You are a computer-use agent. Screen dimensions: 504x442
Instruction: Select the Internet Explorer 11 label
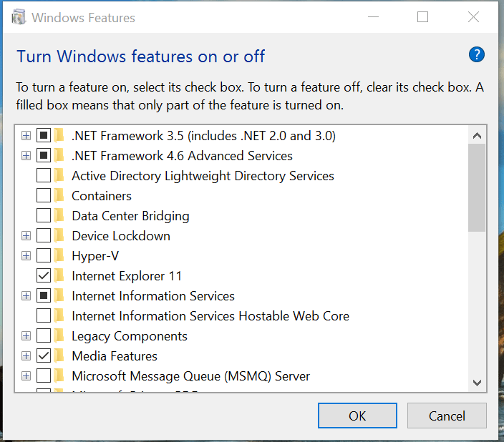[127, 276]
